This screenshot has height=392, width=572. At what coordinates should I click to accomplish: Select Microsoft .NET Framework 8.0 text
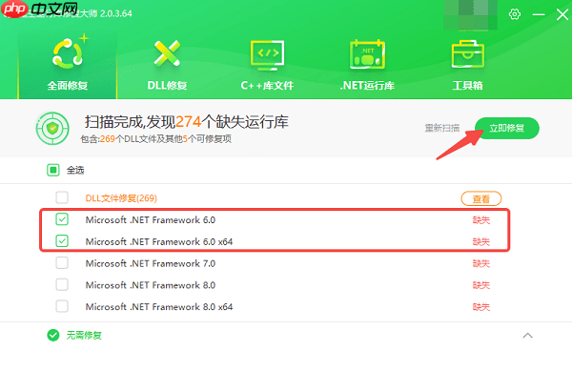[151, 285]
